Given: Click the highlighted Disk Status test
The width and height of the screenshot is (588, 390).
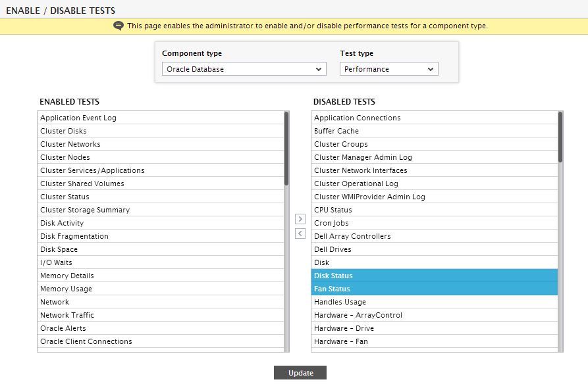Looking at the screenshot, I should (x=435, y=276).
